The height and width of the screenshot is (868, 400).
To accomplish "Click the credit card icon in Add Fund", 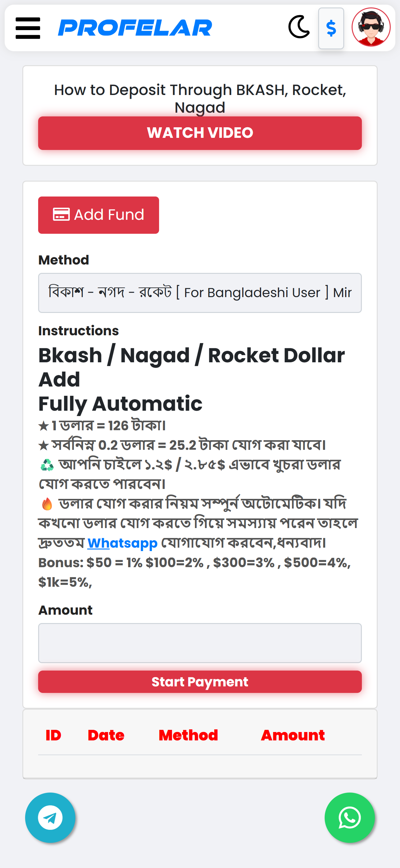I will pos(61,214).
